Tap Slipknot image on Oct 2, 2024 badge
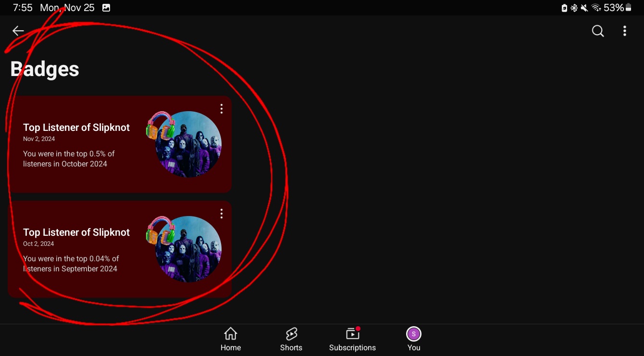Viewport: 644px width, 356px height. (188, 249)
